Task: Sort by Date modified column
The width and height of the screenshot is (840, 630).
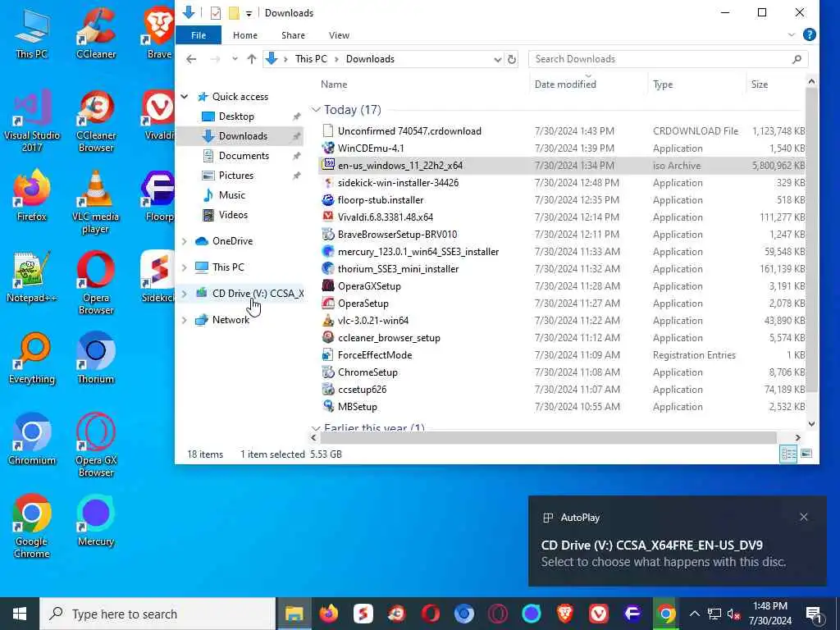Action: tap(565, 84)
